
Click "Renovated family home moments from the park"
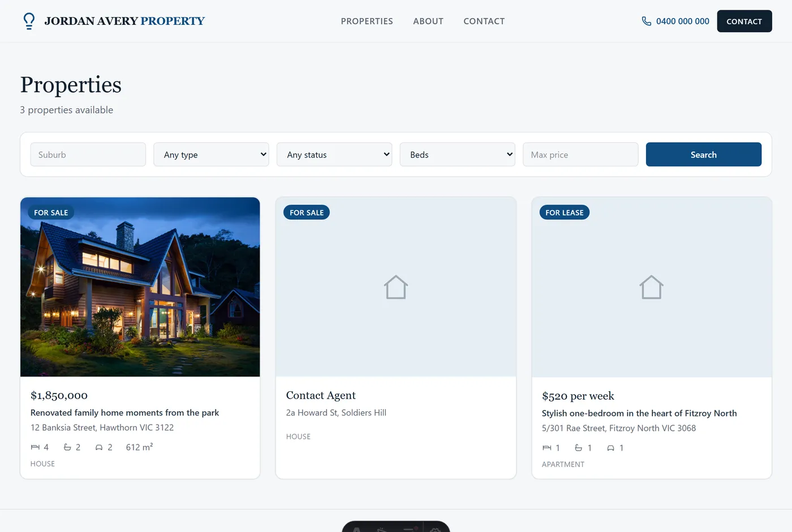(x=124, y=413)
